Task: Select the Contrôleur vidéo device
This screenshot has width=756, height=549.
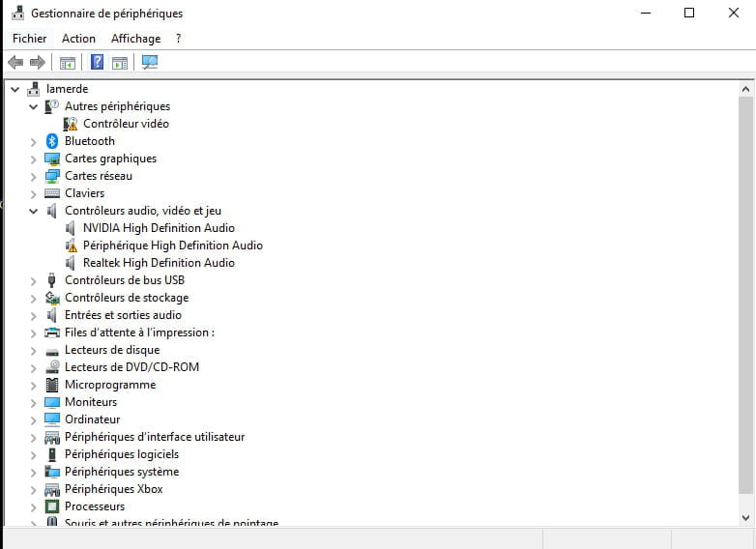Action: (x=126, y=124)
